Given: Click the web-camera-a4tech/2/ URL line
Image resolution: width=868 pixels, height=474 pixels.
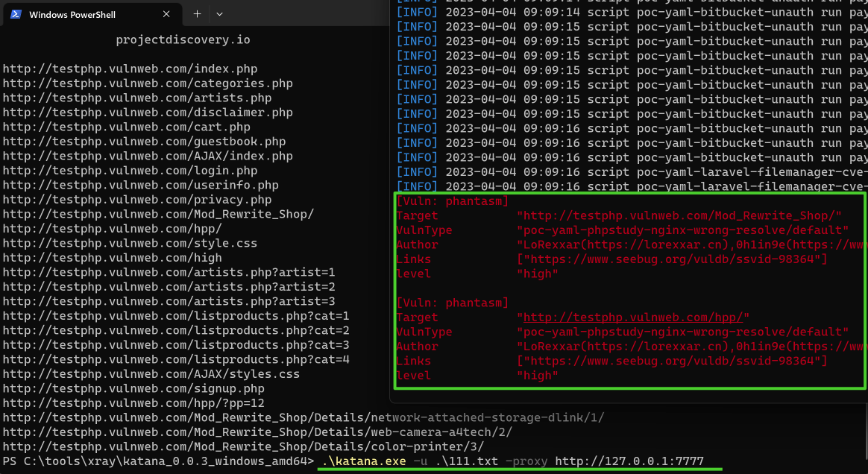Looking at the screenshot, I should [x=257, y=432].
